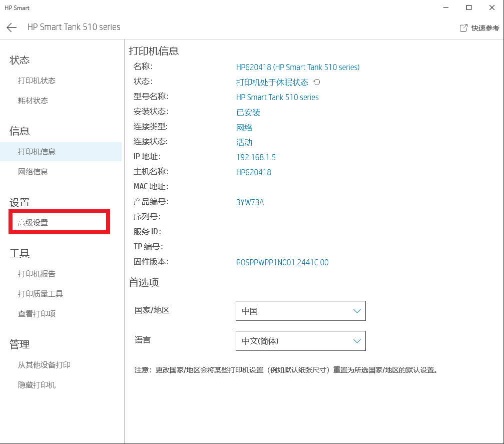Screen dimensions: 504x444
Task: Expand the 语言 dropdown chevron
Action: tap(357, 341)
